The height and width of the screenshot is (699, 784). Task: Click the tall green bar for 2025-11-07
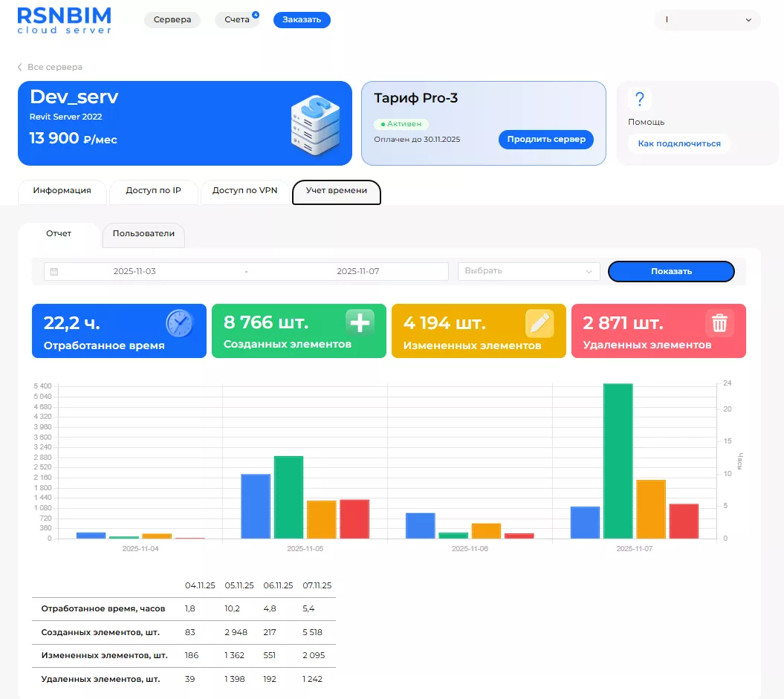tap(618, 461)
